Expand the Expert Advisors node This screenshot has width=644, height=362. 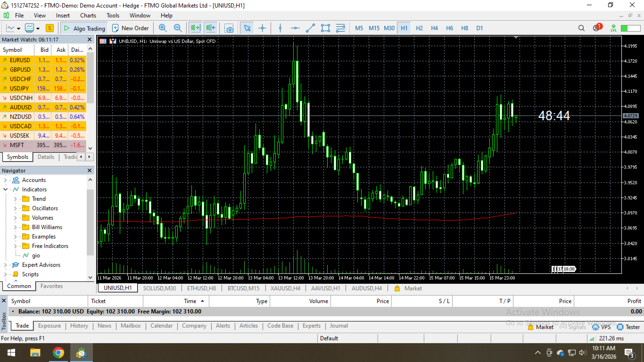6,265
